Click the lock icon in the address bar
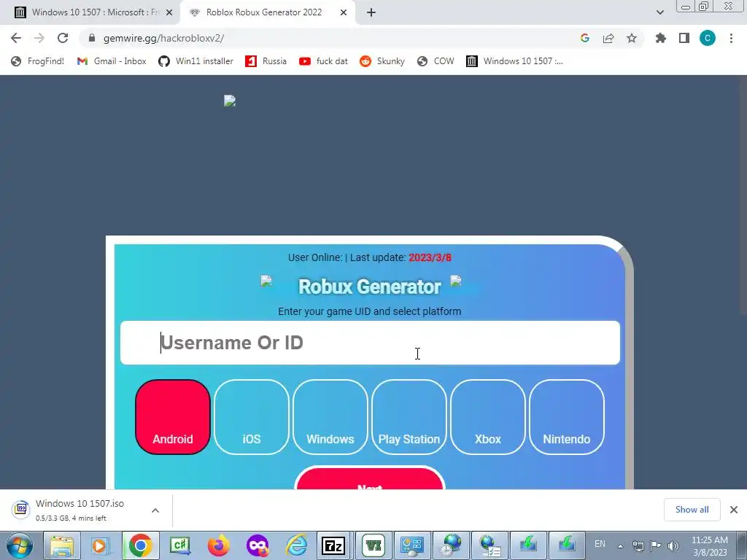747x560 pixels. tap(92, 38)
